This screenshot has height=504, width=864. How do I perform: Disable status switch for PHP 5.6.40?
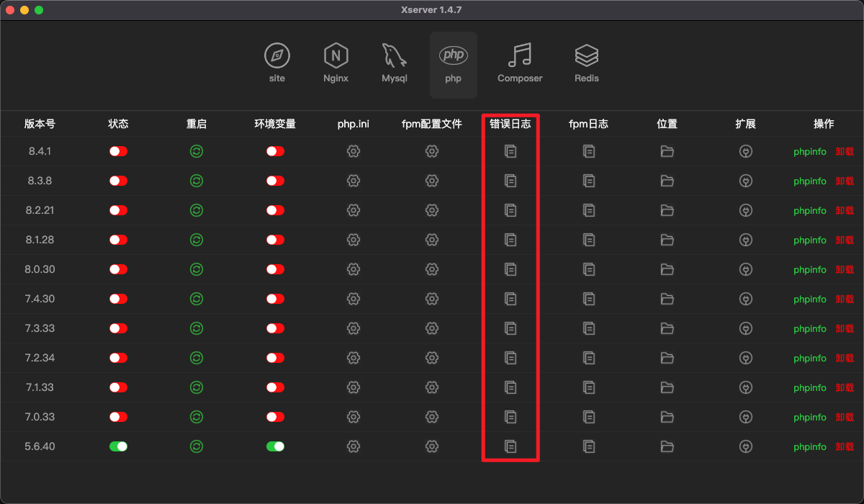coord(119,446)
